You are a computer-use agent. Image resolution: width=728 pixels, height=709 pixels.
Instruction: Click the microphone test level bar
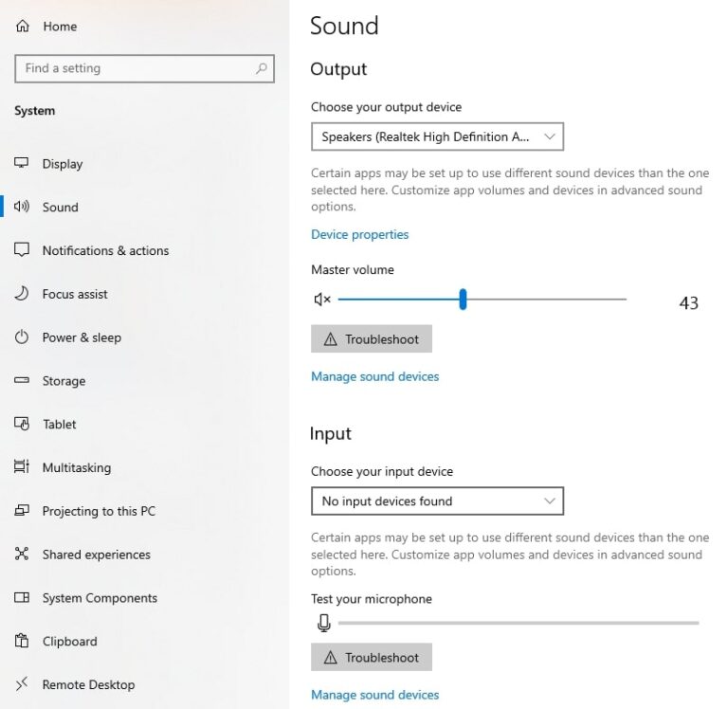tap(519, 623)
